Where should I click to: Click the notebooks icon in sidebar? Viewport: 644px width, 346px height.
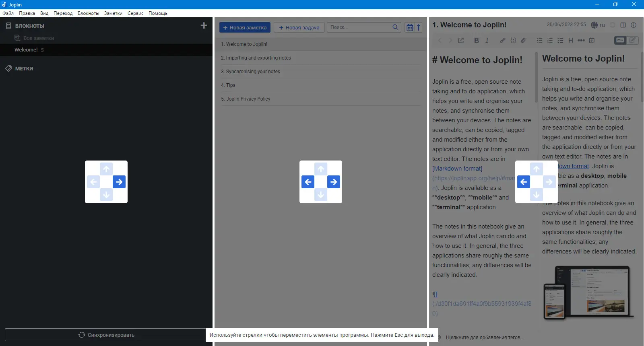(8, 26)
